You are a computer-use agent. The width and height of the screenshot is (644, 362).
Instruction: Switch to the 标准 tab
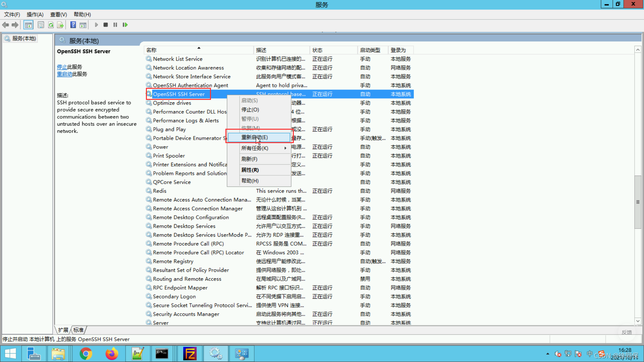point(78,330)
